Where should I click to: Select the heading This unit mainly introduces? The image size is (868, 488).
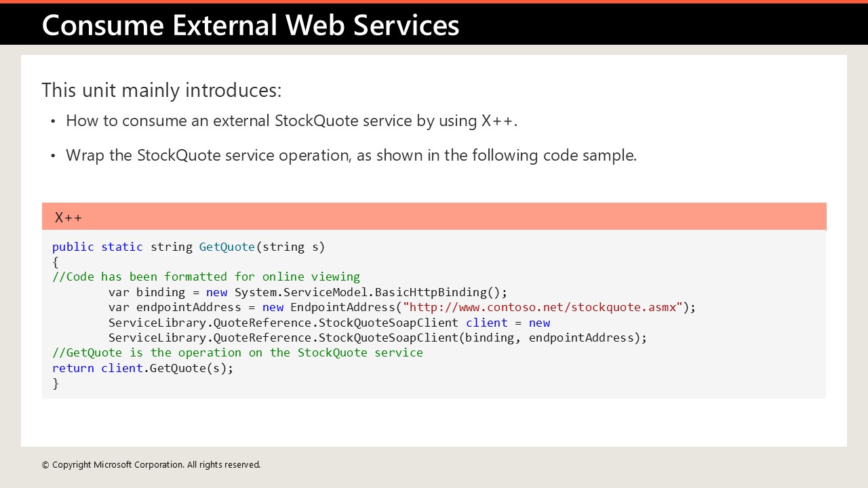click(x=161, y=89)
